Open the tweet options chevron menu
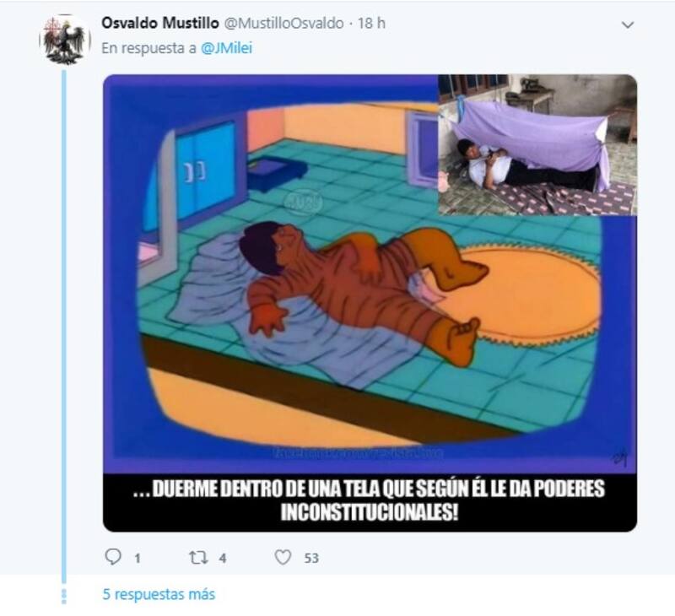This screenshot has height=616, width=675. click(x=628, y=25)
